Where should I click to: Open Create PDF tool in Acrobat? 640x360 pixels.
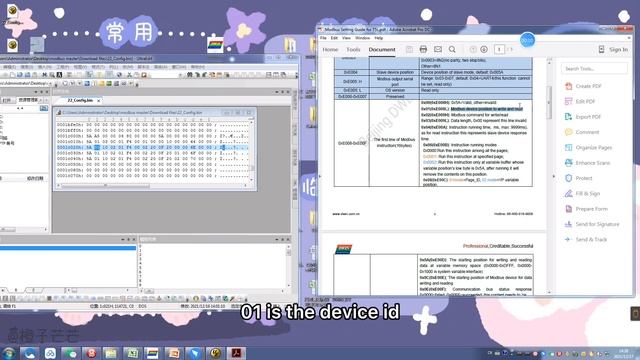pyautogui.click(x=583, y=86)
